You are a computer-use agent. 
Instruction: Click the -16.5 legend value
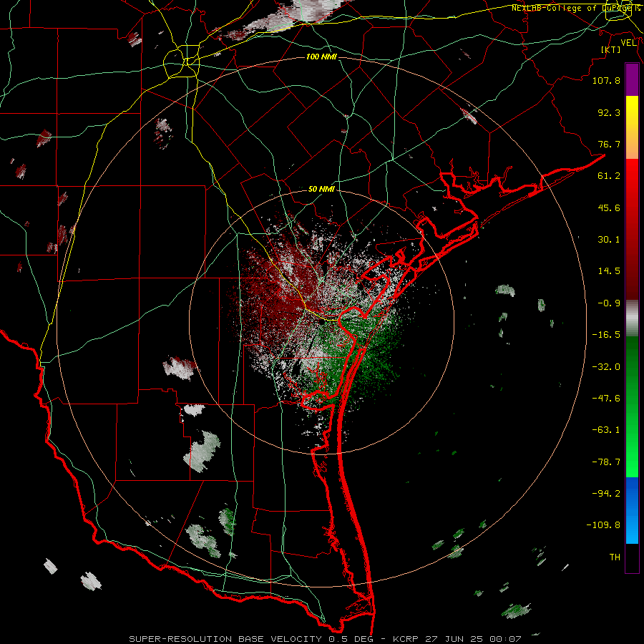606,335
